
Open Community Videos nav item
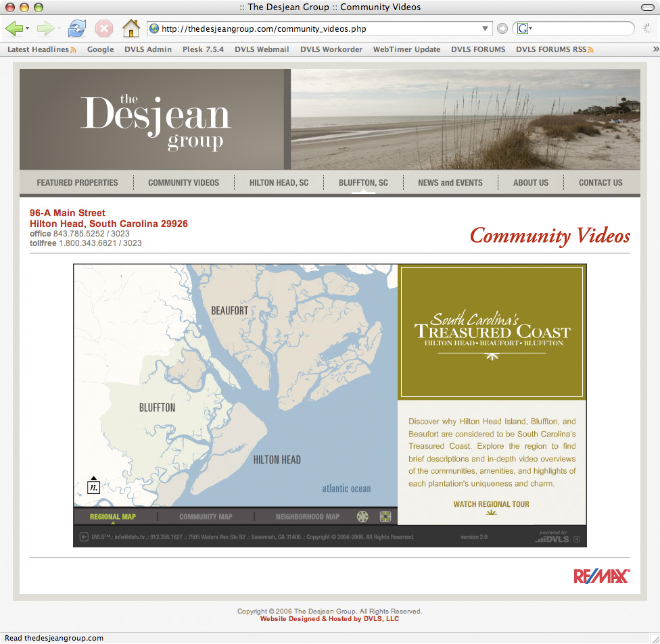click(183, 182)
